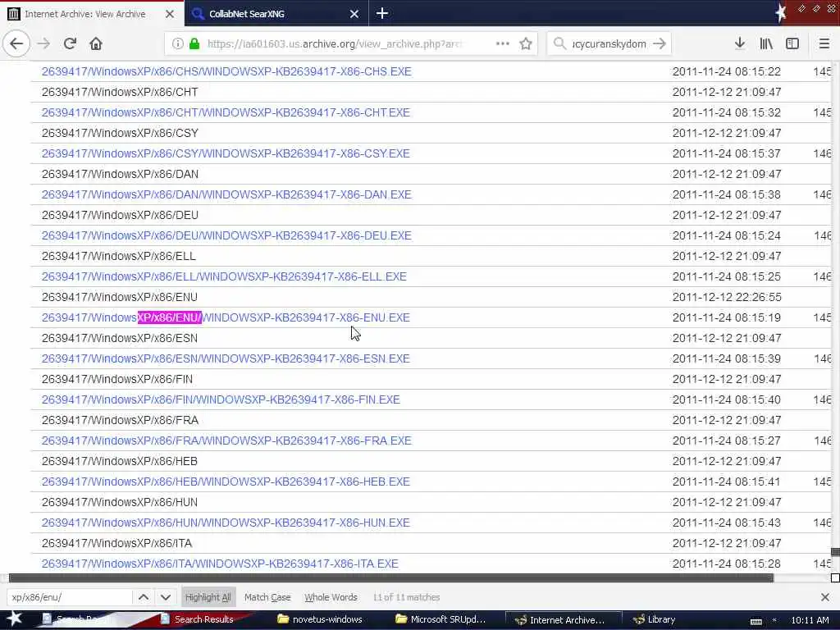Download the KB2639417-X86-DAN.EXE file
Viewport: 840px width, 630px height.
[226, 194]
